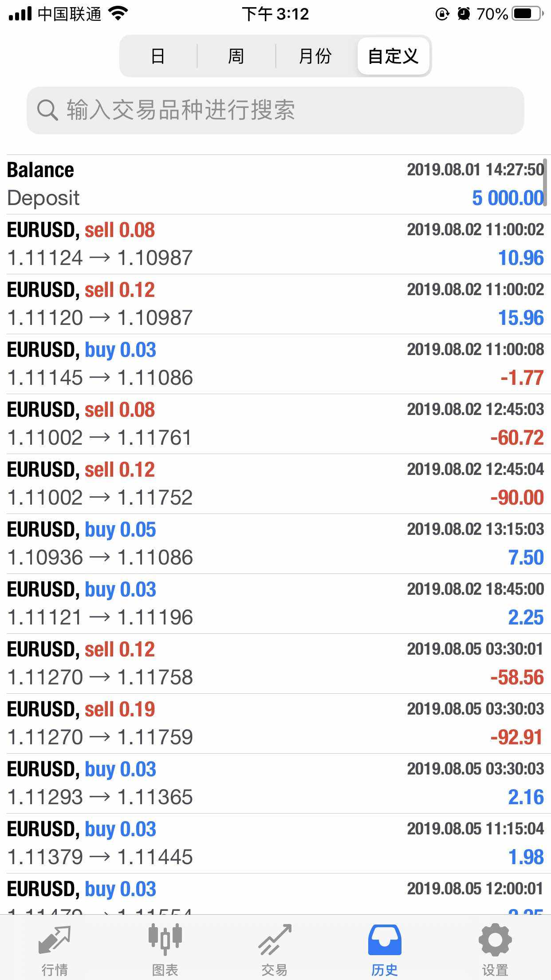Screen dimensions: 551x980
Task: Tap the Wi-Fi status icon
Action: point(118,14)
